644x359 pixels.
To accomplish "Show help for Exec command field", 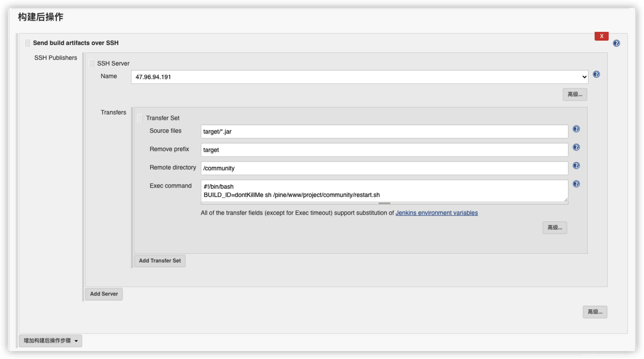I will point(576,184).
